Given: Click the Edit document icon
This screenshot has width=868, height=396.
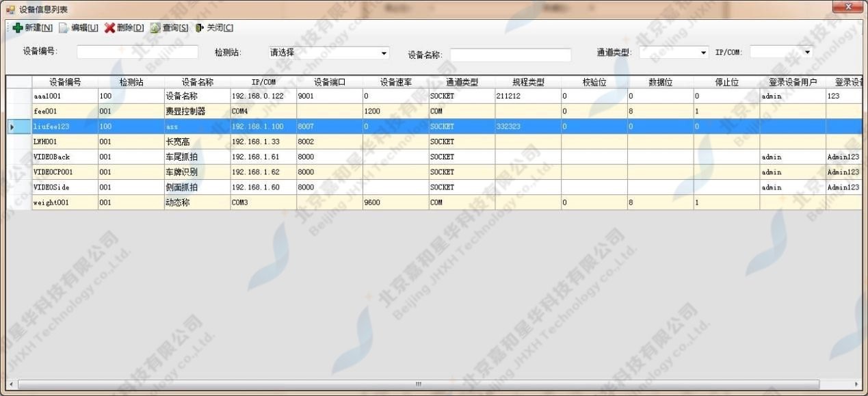Looking at the screenshot, I should (64, 28).
